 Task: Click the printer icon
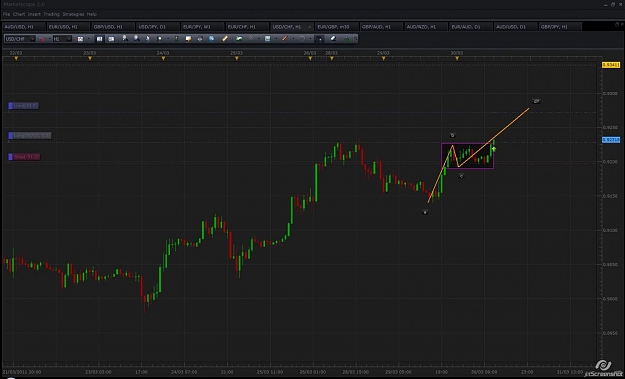[200, 39]
